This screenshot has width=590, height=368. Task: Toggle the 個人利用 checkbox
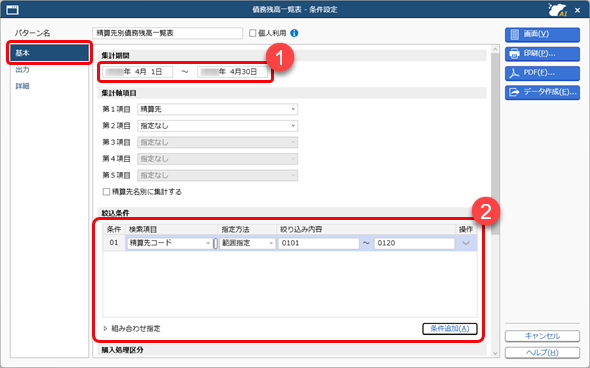[x=253, y=33]
